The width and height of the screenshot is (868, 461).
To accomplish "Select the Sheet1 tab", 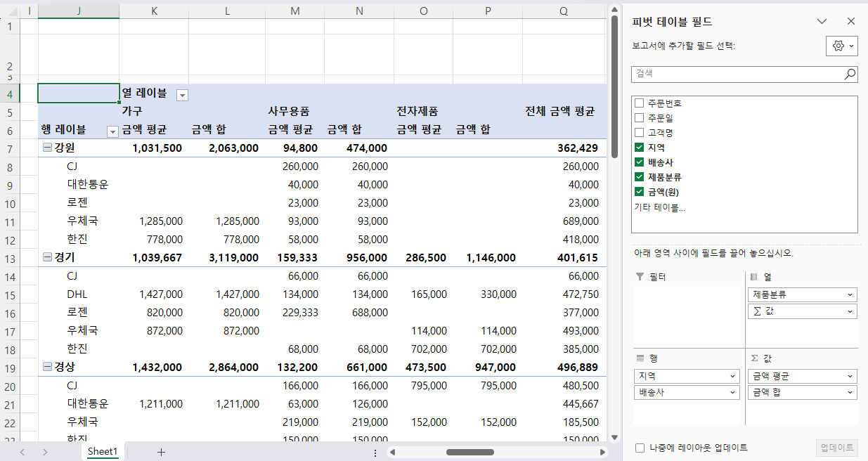I will pos(103,451).
